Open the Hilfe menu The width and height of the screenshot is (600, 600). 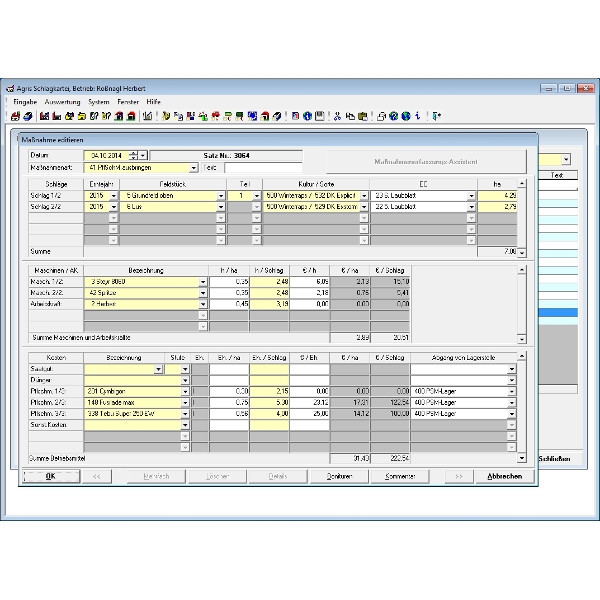(x=153, y=102)
